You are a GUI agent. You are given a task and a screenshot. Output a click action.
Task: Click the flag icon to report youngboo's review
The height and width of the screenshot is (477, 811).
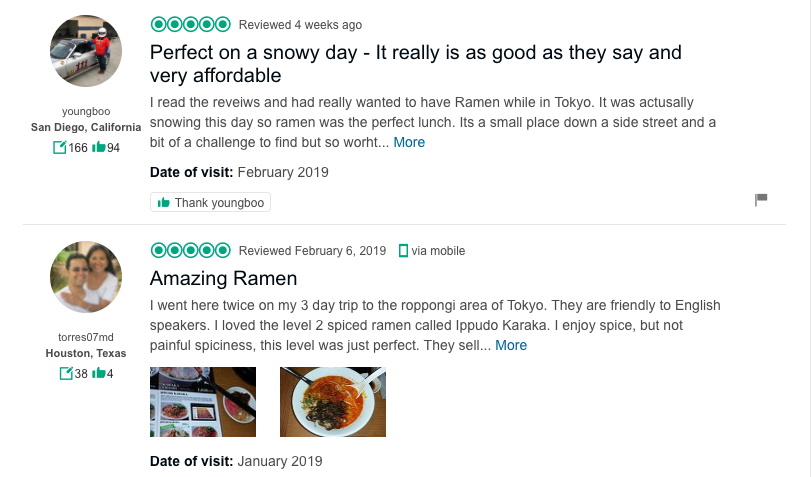click(x=761, y=199)
